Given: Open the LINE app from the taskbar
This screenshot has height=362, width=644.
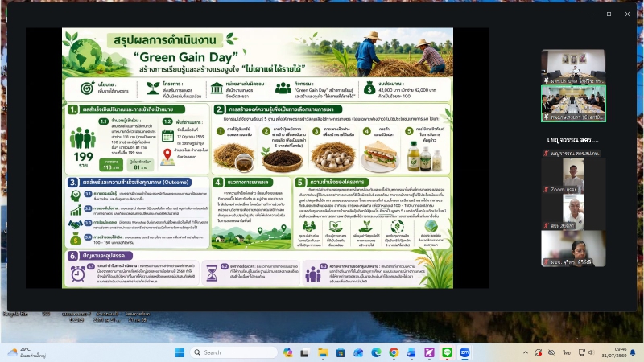Looking at the screenshot, I should click(x=447, y=352).
